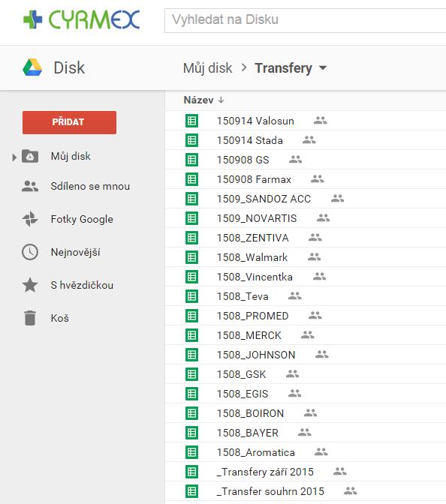The height and width of the screenshot is (504, 446).
Task: Click the Google Drive logo icon
Action: click(x=32, y=67)
